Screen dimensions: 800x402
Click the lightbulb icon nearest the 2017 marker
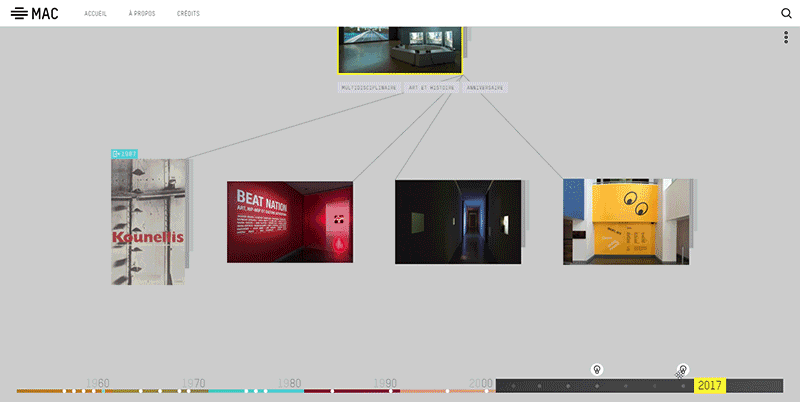click(683, 369)
